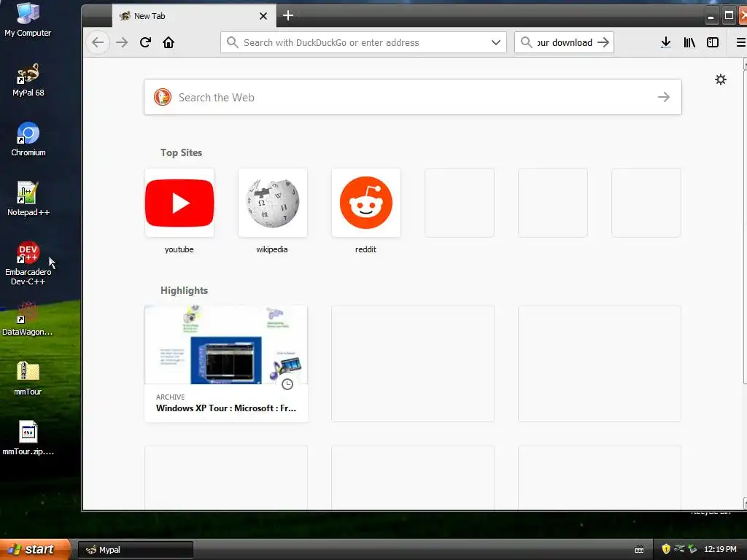The height and width of the screenshot is (560, 747).
Task: Click the taskbar clock showing 12:19 PM
Action: [720, 550]
